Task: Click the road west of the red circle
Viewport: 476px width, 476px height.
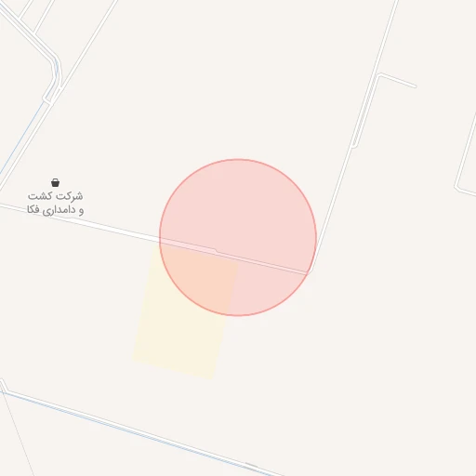Action: [x=81, y=221]
